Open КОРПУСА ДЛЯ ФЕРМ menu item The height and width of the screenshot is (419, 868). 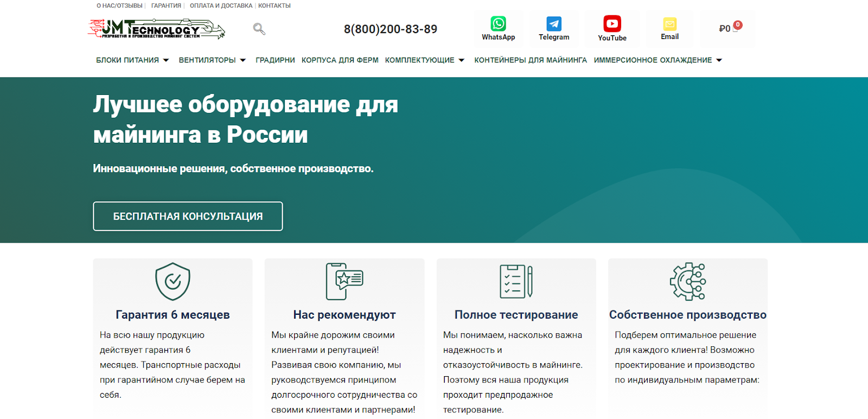(x=340, y=60)
